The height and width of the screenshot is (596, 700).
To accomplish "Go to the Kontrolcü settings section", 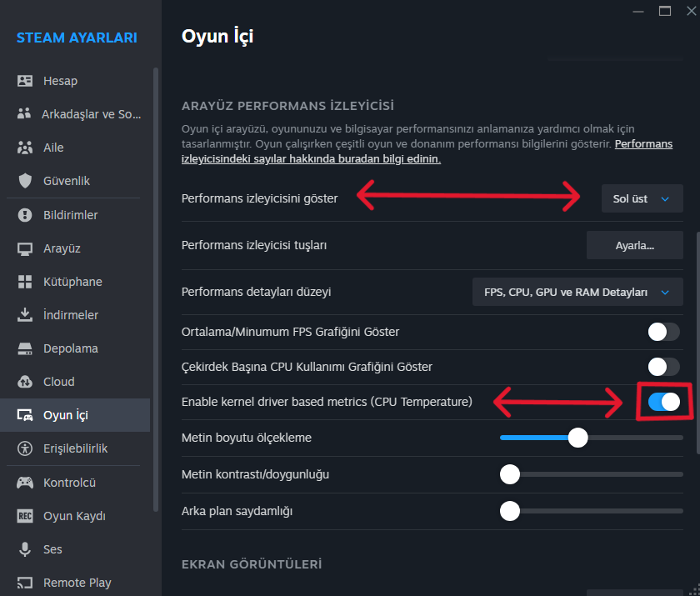I will point(75,483).
